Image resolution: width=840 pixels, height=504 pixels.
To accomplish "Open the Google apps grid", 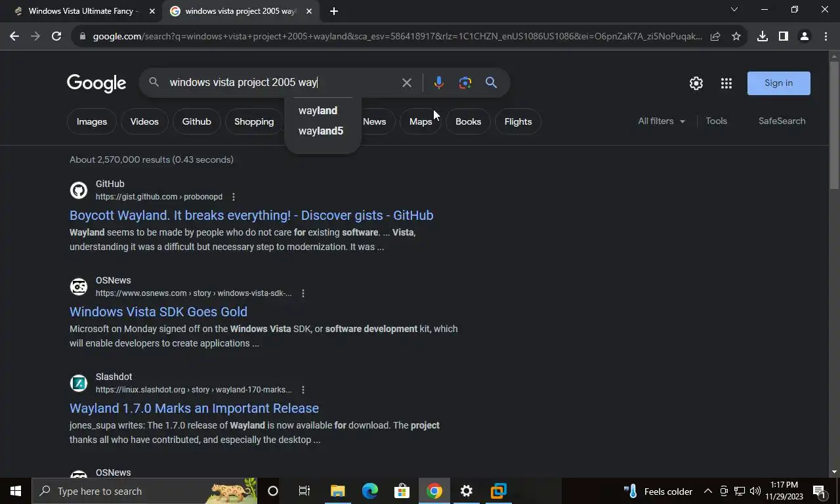I will [726, 83].
